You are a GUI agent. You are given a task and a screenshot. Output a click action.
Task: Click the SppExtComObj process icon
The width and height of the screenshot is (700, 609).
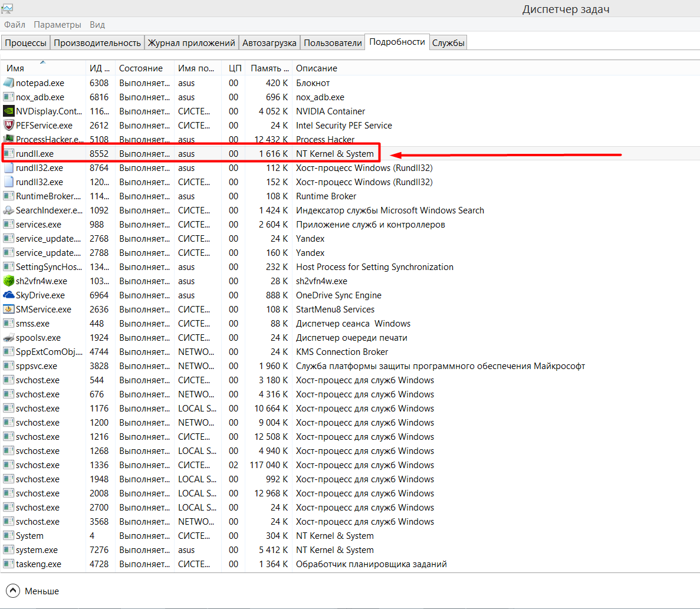click(8, 351)
